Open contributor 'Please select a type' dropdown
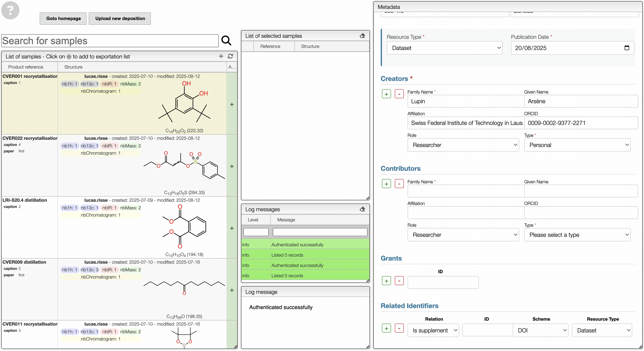The image size is (644, 351). (x=577, y=235)
